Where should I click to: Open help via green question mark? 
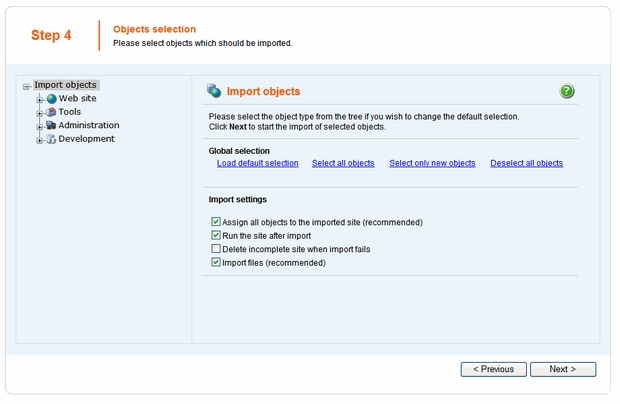567,92
